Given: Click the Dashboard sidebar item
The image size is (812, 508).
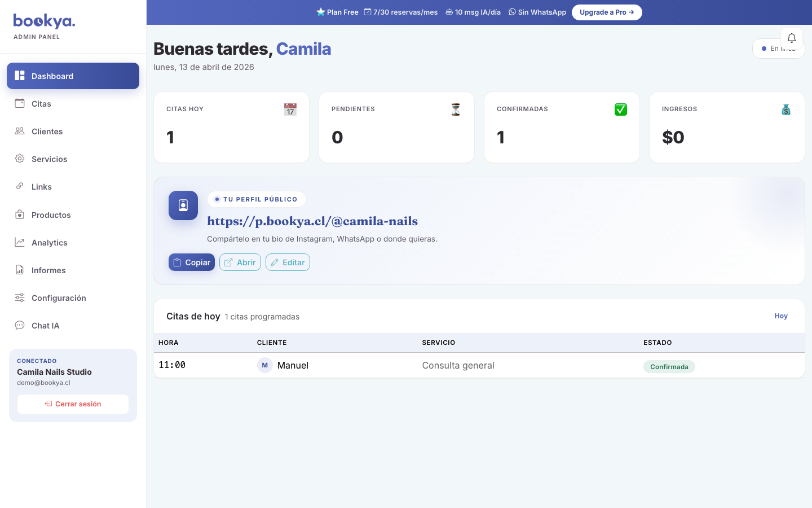Looking at the screenshot, I should click(x=73, y=76).
